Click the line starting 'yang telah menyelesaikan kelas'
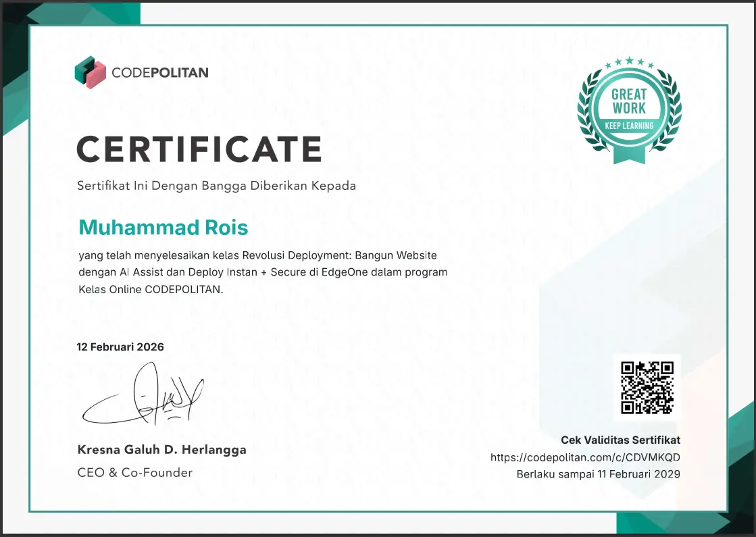The width and height of the screenshot is (756, 537). tap(258, 255)
